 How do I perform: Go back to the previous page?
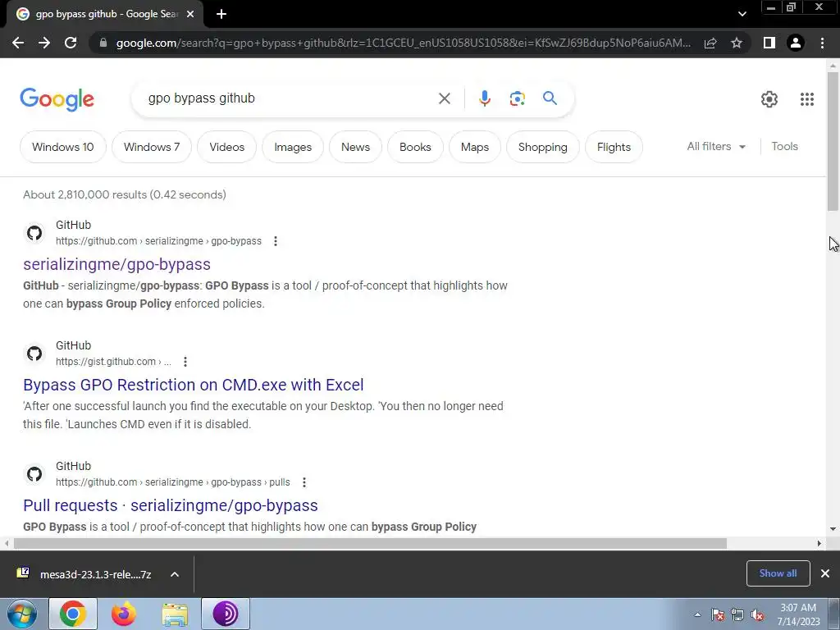pyautogui.click(x=18, y=43)
